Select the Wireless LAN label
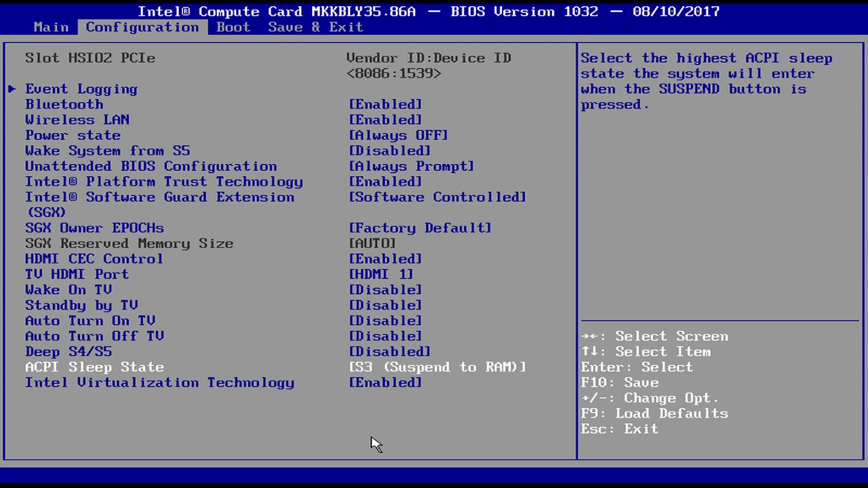The image size is (868, 488). click(x=77, y=120)
